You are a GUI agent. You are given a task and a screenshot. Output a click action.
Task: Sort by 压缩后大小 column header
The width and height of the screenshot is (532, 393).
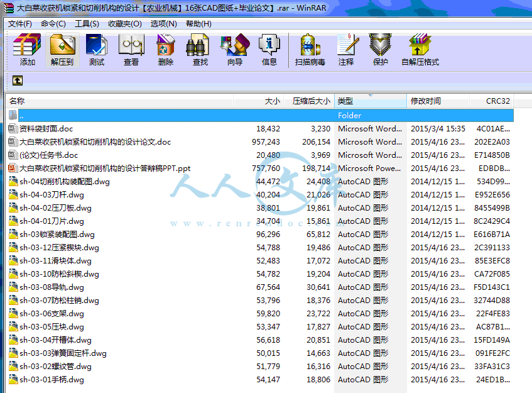[x=309, y=101]
